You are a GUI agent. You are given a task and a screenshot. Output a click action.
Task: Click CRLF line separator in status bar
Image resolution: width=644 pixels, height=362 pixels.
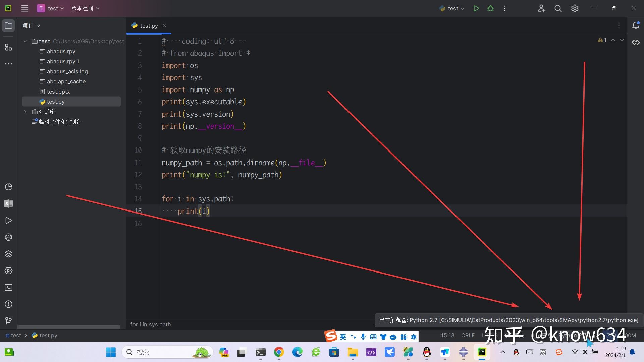tap(468, 335)
